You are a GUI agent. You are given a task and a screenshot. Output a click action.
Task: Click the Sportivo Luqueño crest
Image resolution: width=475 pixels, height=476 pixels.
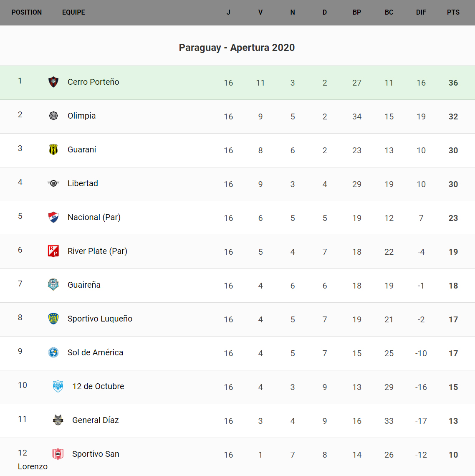53,319
